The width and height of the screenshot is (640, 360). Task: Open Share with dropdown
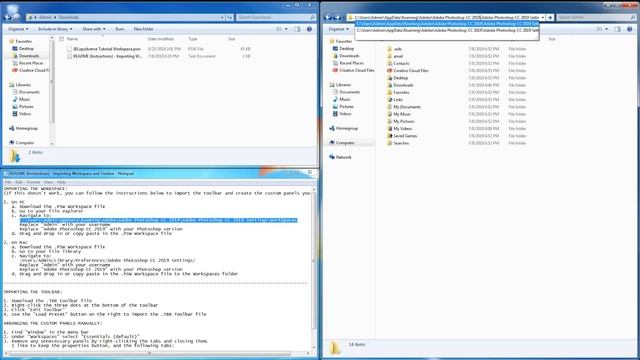(93, 29)
